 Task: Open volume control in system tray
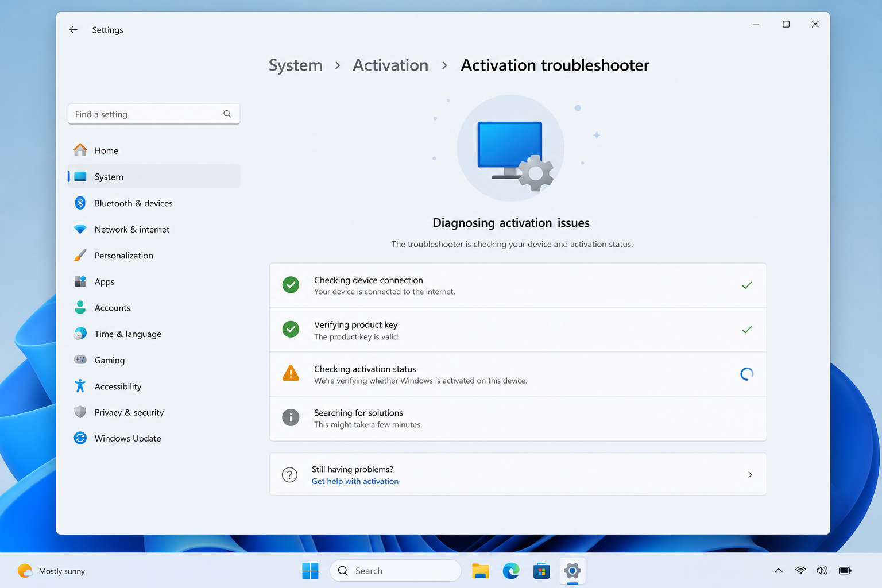pos(822,571)
